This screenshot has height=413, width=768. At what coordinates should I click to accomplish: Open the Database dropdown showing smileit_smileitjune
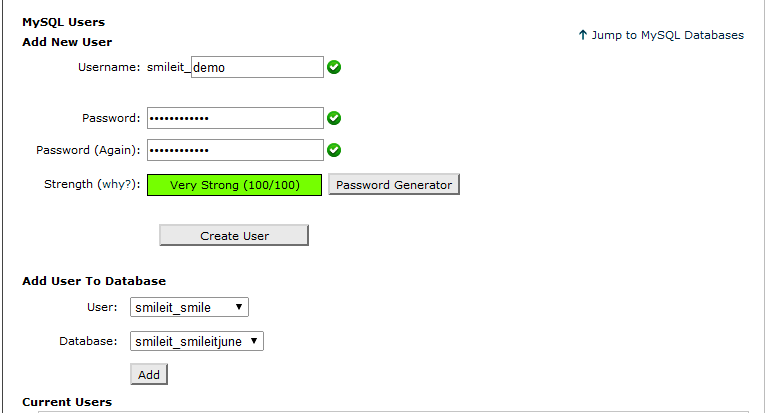(197, 341)
